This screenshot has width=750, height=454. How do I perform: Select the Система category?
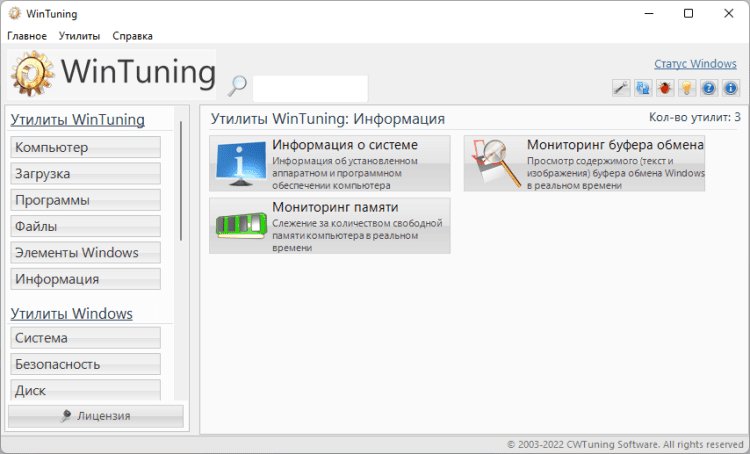(x=86, y=338)
